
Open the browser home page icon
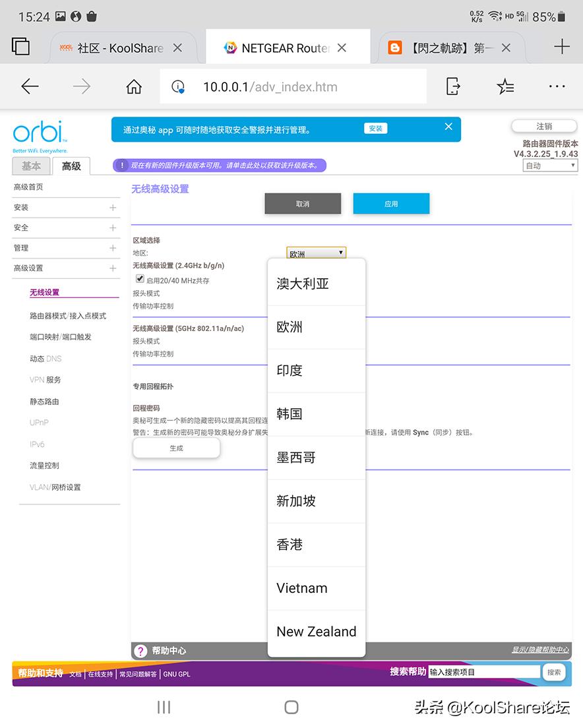[x=134, y=86]
